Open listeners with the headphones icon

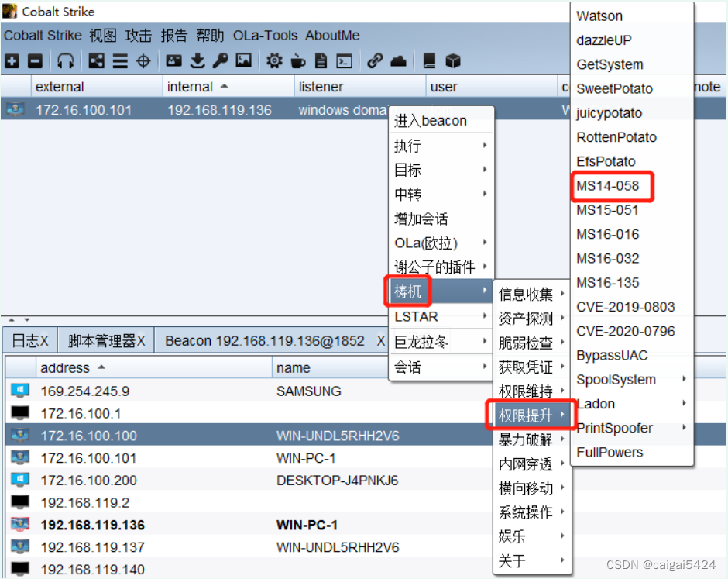point(66,61)
